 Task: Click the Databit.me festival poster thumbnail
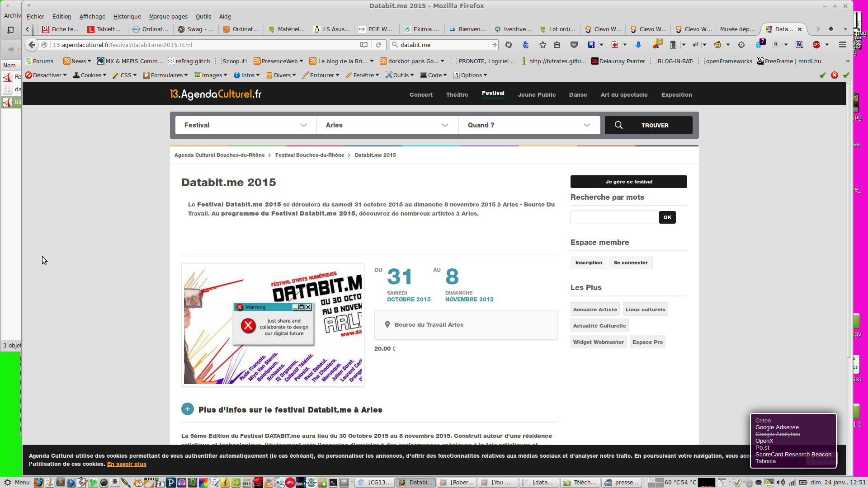click(273, 325)
